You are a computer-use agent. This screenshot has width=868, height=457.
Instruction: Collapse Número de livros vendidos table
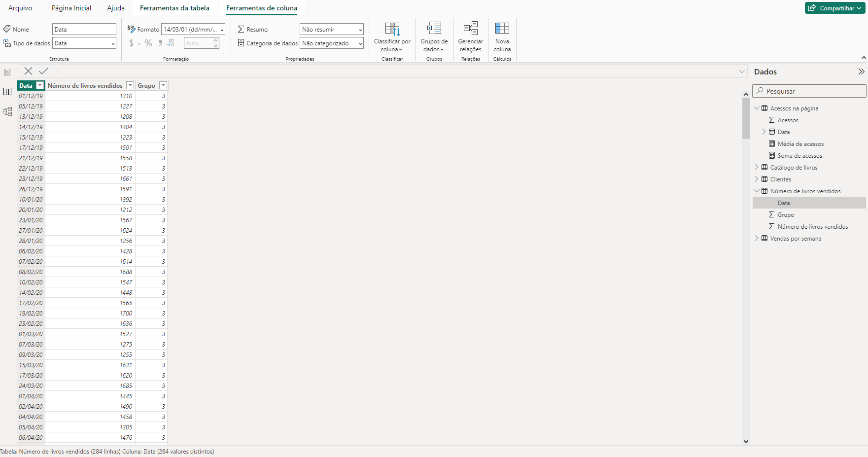757,191
